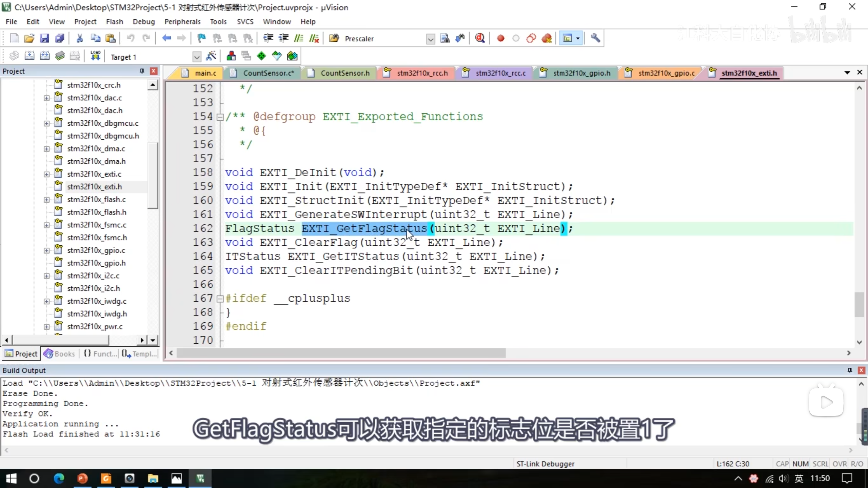This screenshot has height=488, width=868.
Task: Click the Manage Run-Time Environment green diamond icon
Action: tap(261, 56)
